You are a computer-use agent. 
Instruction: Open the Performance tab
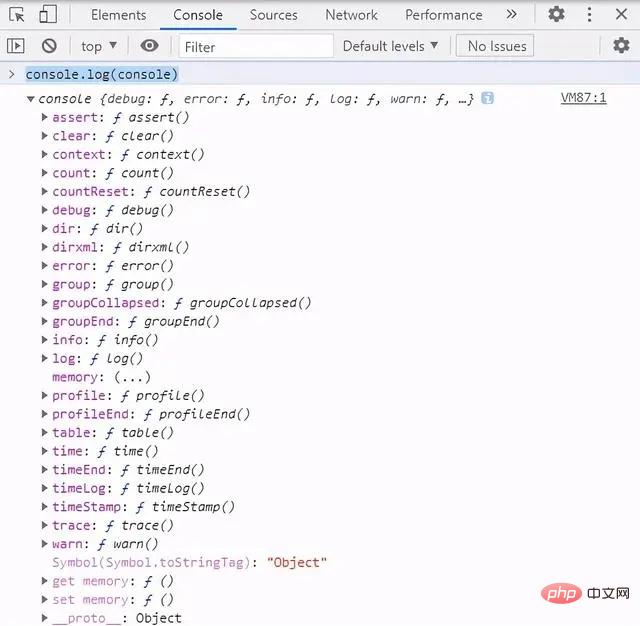coord(444,15)
